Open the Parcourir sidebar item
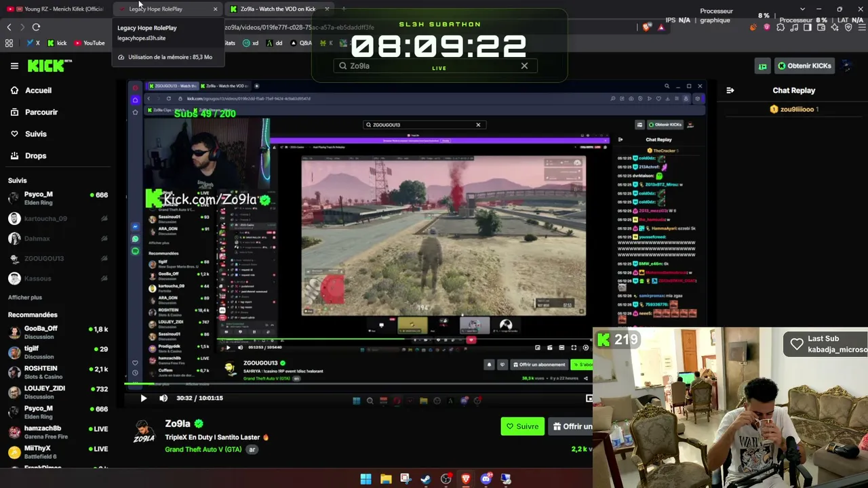Image resolution: width=868 pixels, height=488 pixels. [41, 112]
